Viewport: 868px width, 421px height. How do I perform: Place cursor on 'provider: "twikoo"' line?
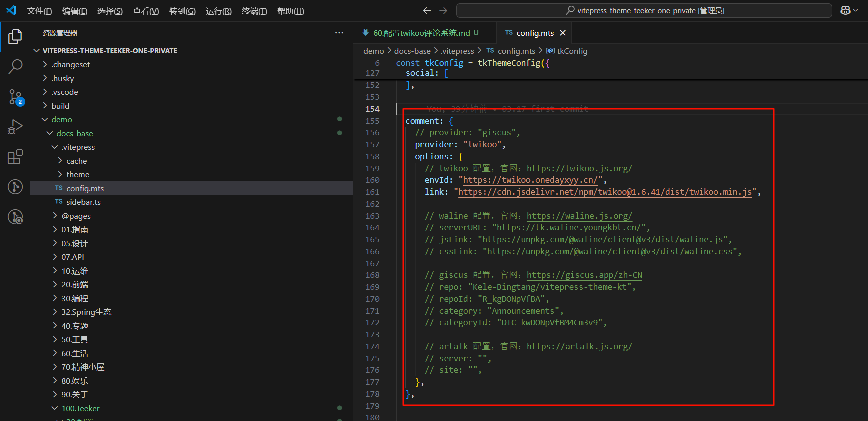coord(460,144)
